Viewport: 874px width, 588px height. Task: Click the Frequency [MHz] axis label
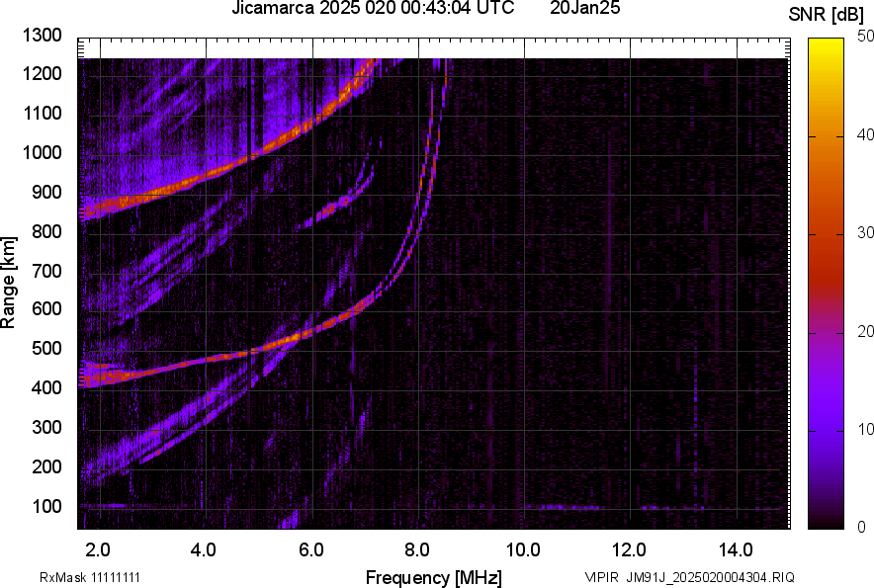[x=433, y=577]
